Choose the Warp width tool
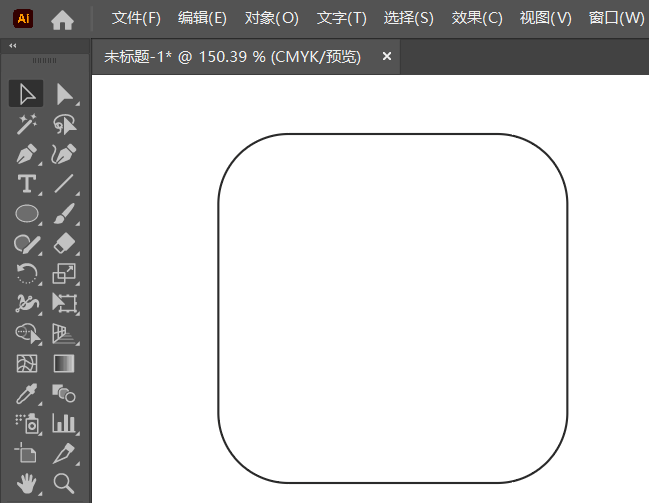 coord(26,303)
